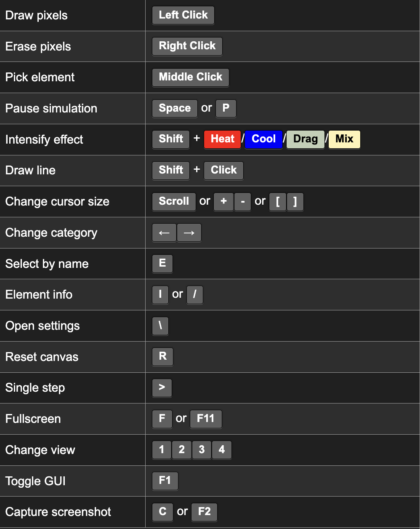Viewport: 420px width, 529px height.
Task: Click the right arrow key icon
Action: coord(189,232)
